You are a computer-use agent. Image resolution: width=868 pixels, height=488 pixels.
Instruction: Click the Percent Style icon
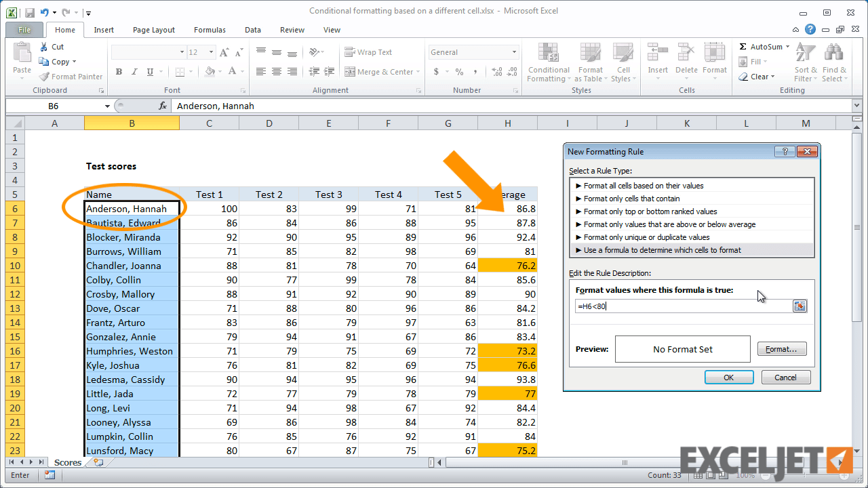pyautogui.click(x=458, y=71)
